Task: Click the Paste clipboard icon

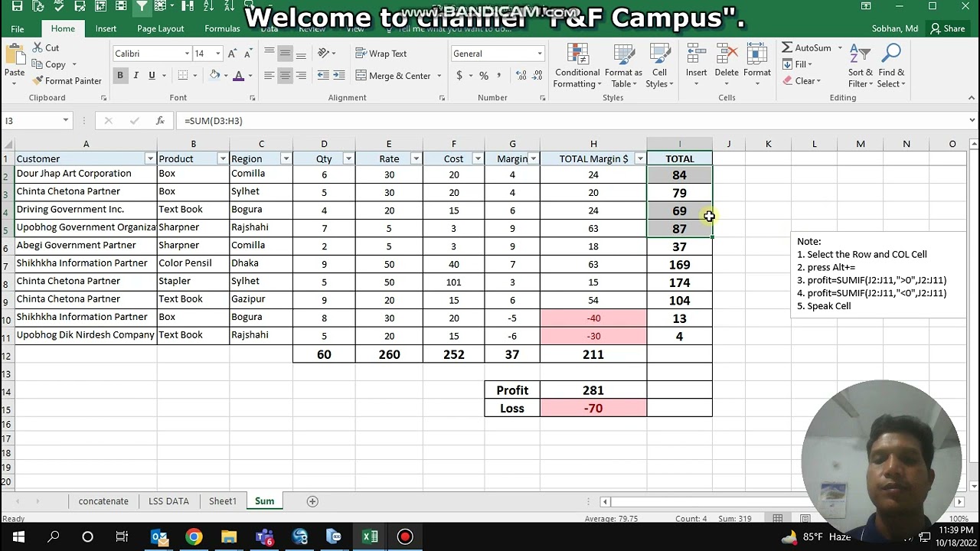Action: [15, 56]
